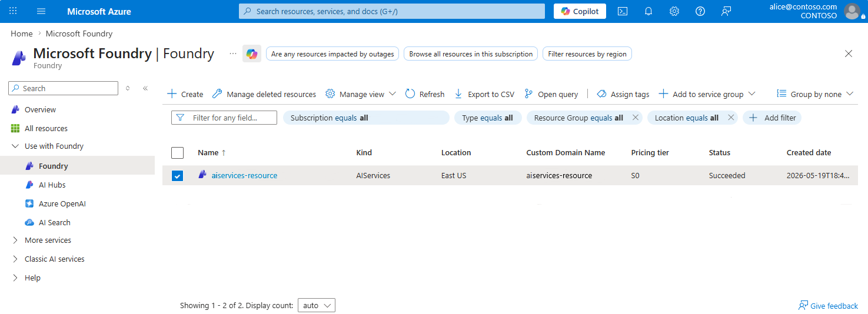Image resolution: width=868 pixels, height=314 pixels.
Task: Open the notifications bell
Action: point(648,11)
